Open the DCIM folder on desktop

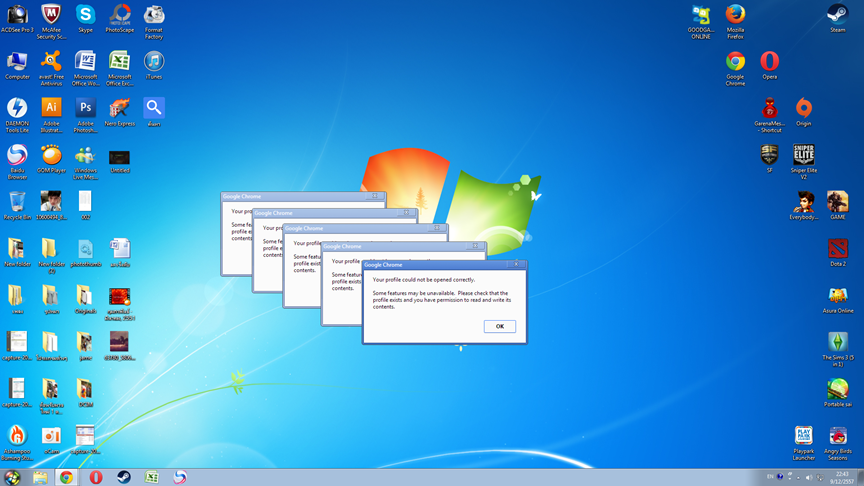[85, 393]
